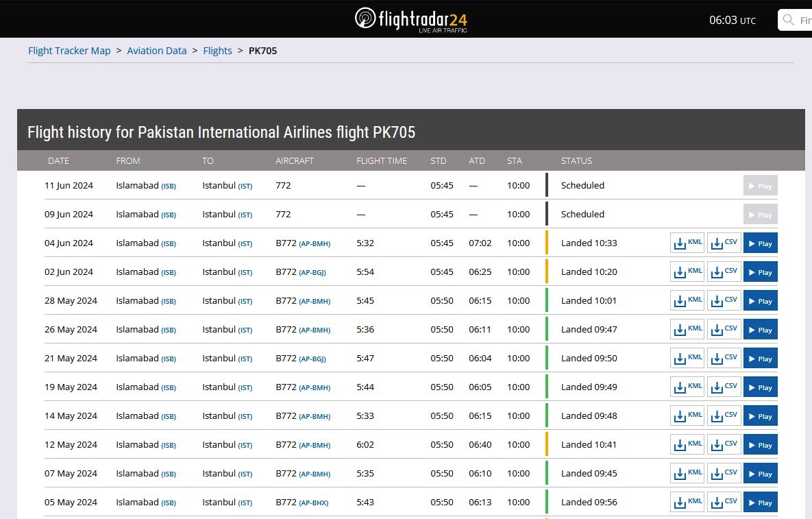
Task: Open aircraft AP-BGJ link on 02 Jun row
Action: 312,272
